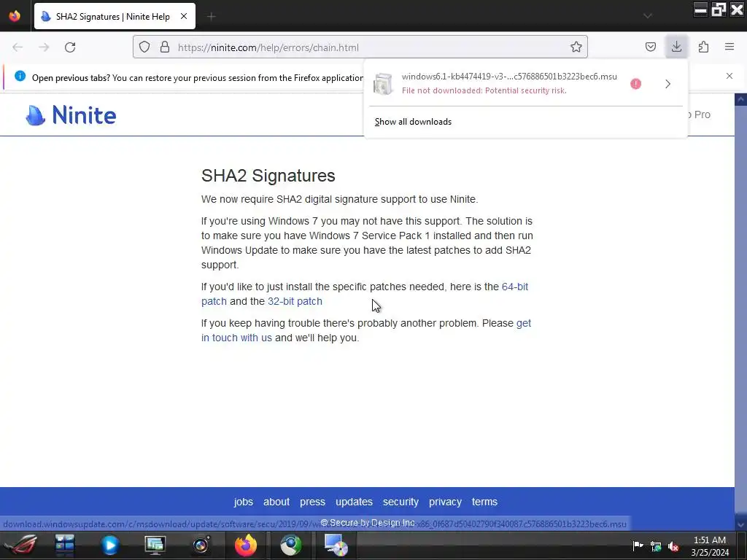Image resolution: width=747 pixels, height=560 pixels.
Task: Open a new tab with plus button
Action: [x=211, y=17]
